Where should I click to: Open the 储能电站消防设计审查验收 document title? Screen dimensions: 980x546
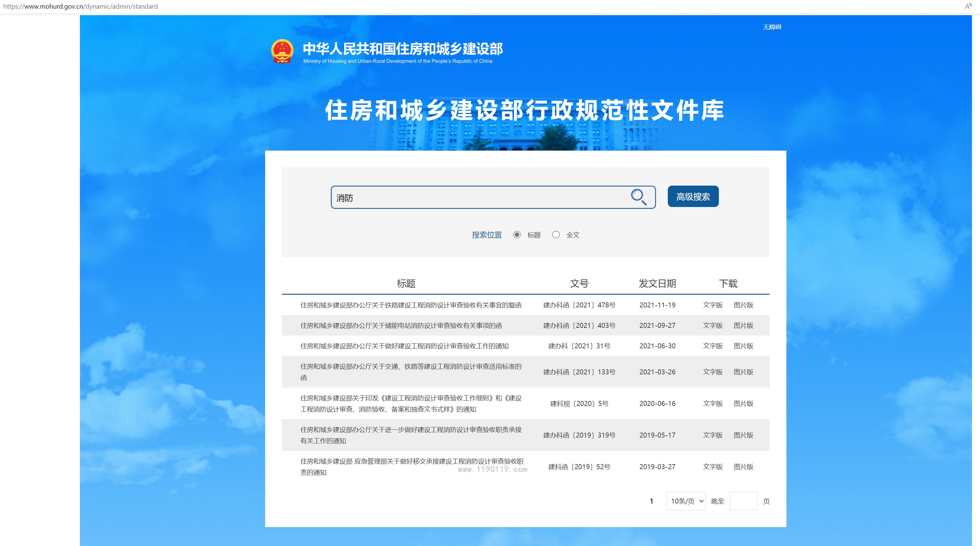click(401, 326)
